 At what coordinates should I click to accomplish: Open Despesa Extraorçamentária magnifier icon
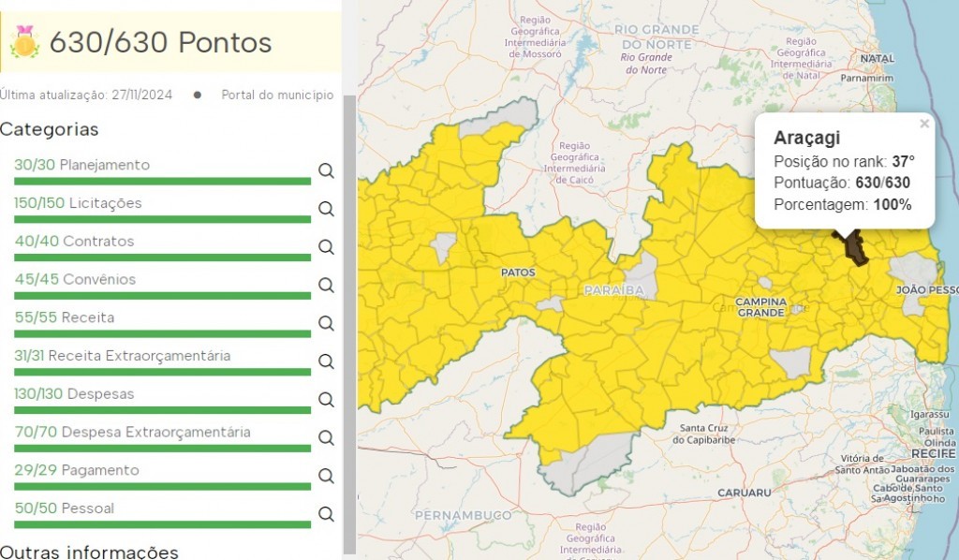(x=326, y=438)
